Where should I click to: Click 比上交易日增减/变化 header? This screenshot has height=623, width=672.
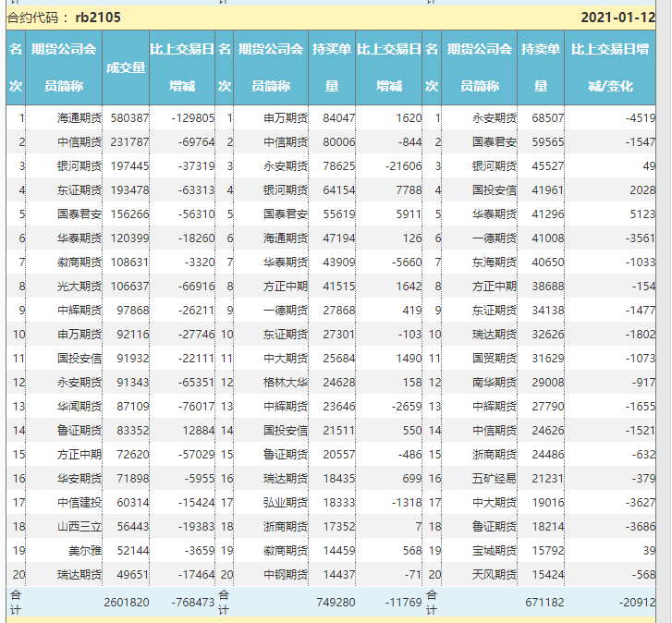(x=610, y=67)
